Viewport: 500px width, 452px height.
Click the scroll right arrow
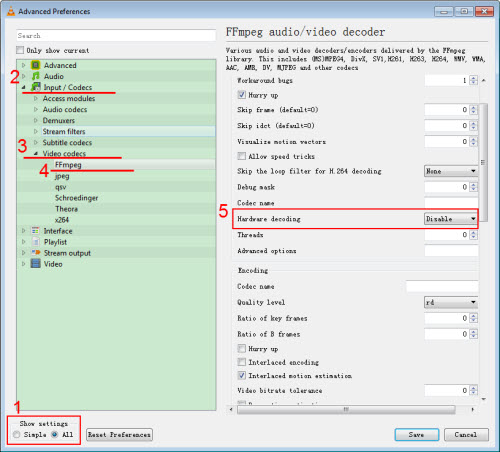pos(472,409)
